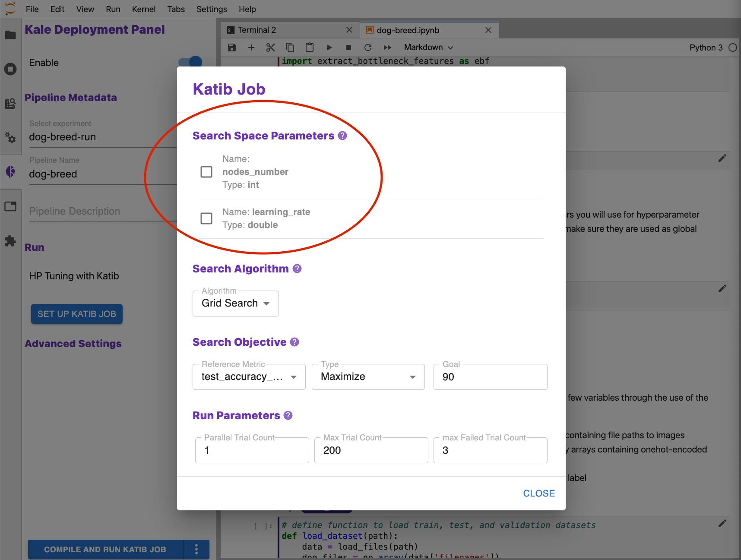Expand the Advanced Settings section
The image size is (741, 560).
(x=73, y=344)
